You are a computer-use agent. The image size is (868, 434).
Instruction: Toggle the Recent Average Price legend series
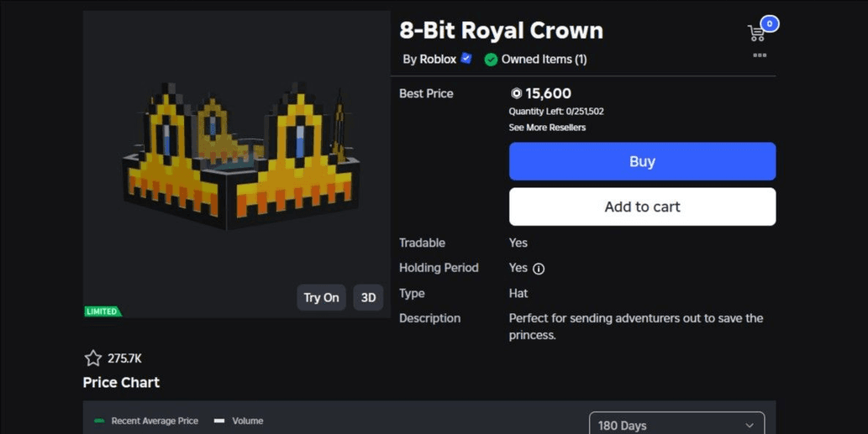146,421
